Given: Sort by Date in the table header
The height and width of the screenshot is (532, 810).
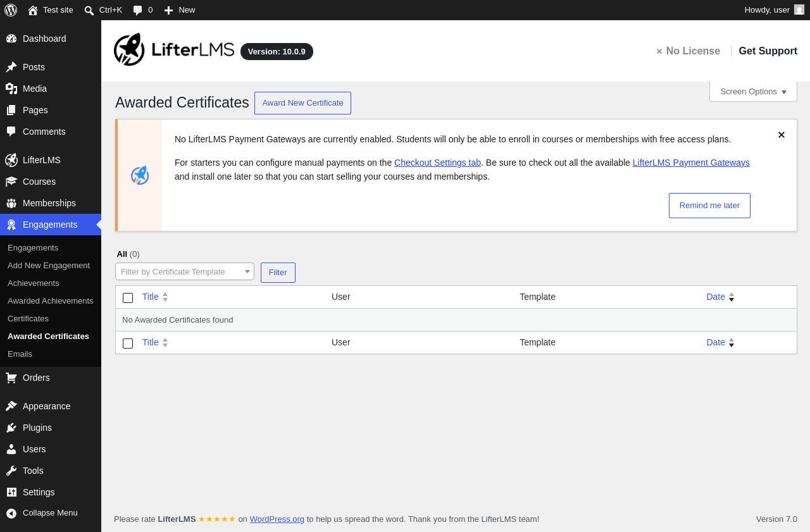Looking at the screenshot, I should pos(720,297).
